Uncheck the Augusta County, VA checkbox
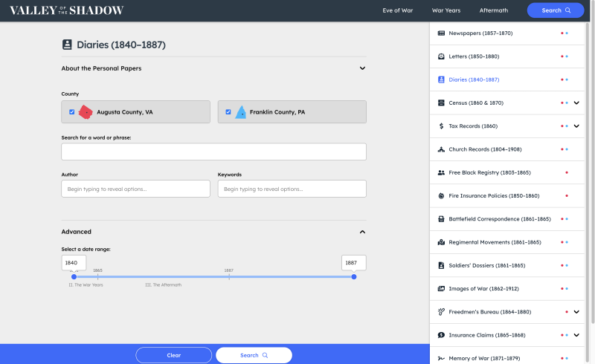595x364 pixels. (71, 112)
